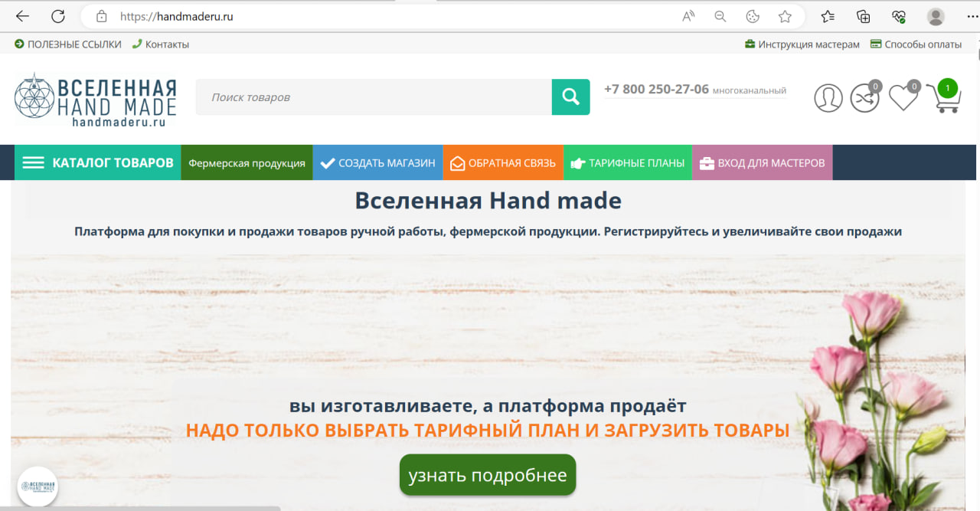Select the Способы оплаты payment icon
The height and width of the screenshot is (511, 980).
pos(874,44)
